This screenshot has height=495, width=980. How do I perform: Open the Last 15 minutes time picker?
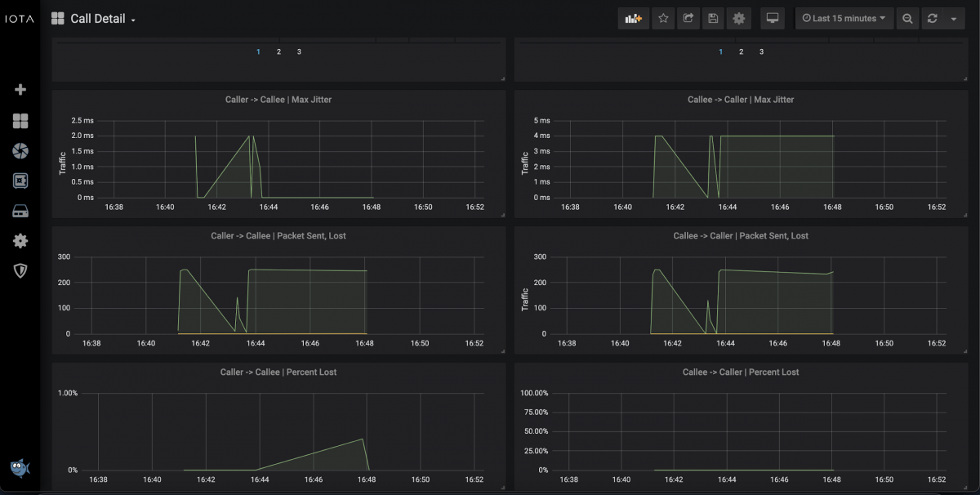(844, 18)
